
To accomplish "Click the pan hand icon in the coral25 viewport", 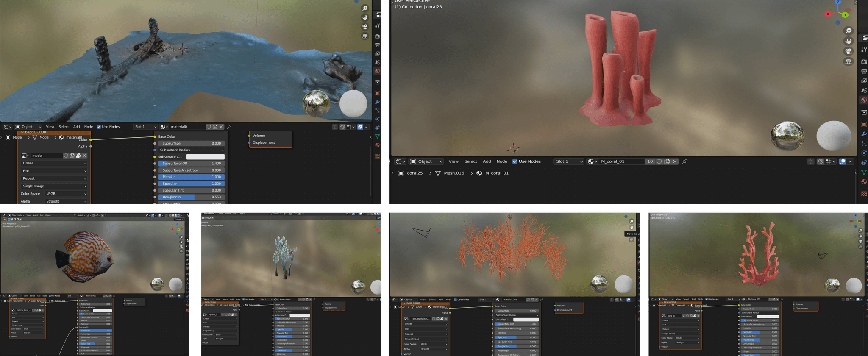I will [848, 41].
